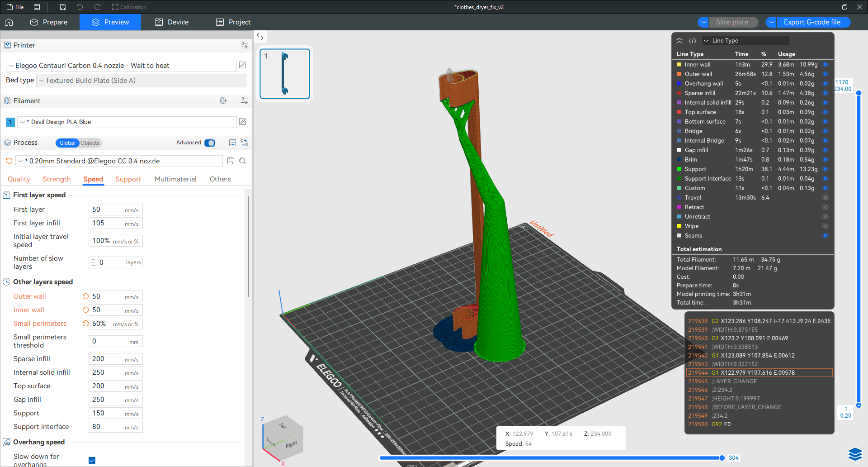Open the Strength settings tab
This screenshot has height=467, width=868.
coord(57,179)
